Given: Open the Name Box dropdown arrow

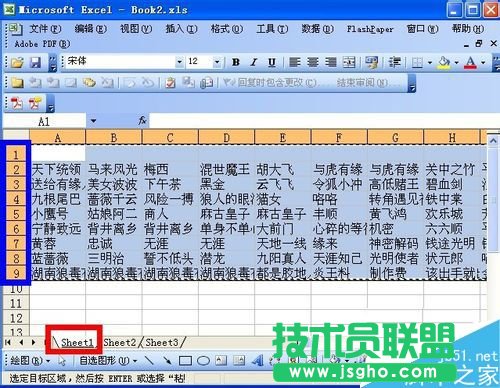Looking at the screenshot, I should (93, 121).
